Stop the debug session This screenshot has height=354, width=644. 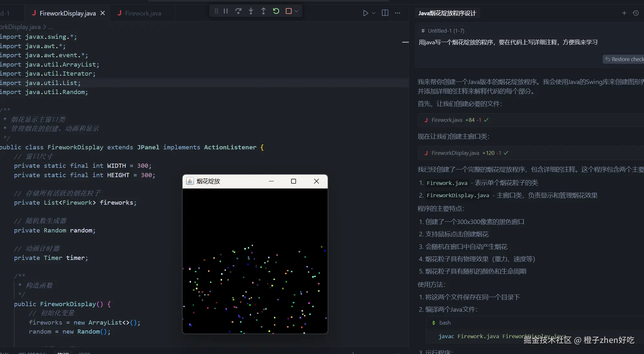289,11
